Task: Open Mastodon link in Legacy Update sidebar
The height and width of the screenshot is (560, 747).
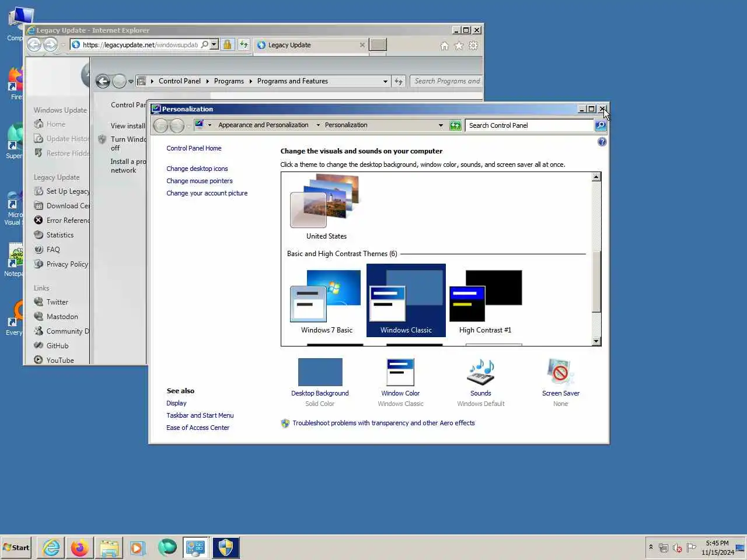Action: pyautogui.click(x=62, y=317)
